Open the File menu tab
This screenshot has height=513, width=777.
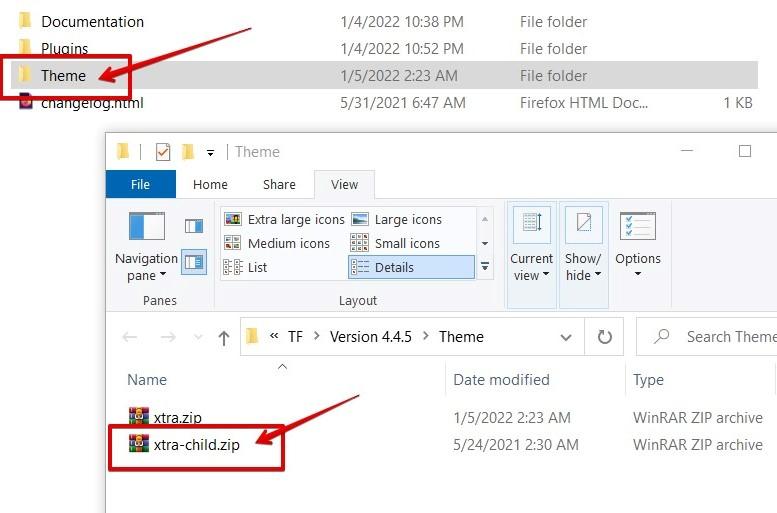[x=140, y=184]
